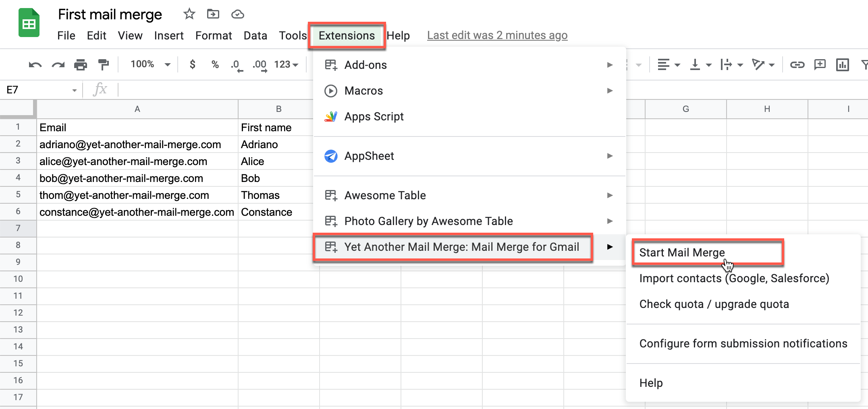The height and width of the screenshot is (409, 868).
Task: Open the horizontal align dropdown
Action: [669, 64]
